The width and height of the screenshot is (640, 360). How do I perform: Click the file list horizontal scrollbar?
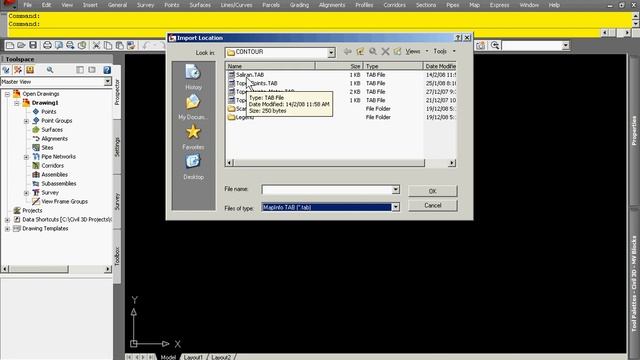328,163
